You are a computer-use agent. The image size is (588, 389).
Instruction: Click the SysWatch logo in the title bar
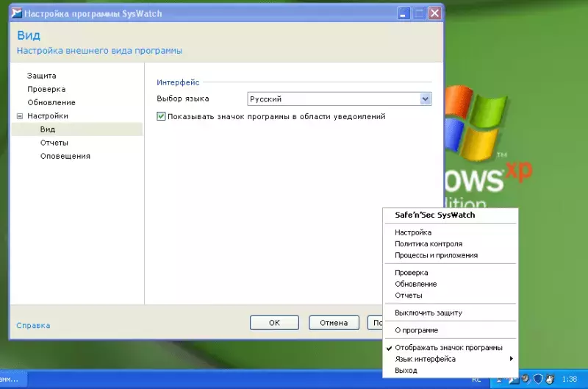point(16,13)
